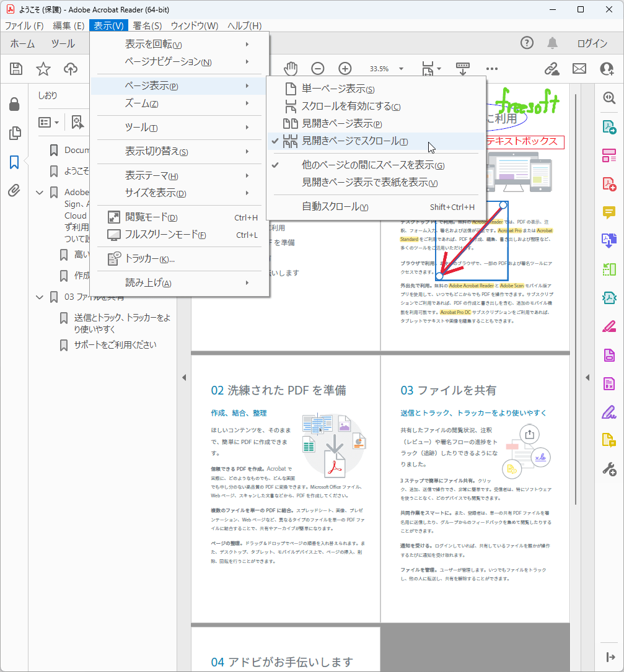Screen dimensions: 624x672
Task: Open the zoom percentage dropdown arrow
Action: (401, 69)
